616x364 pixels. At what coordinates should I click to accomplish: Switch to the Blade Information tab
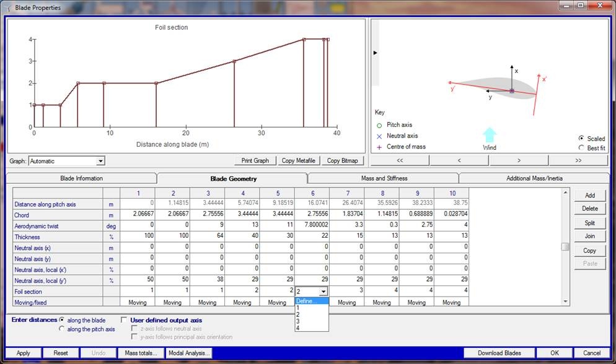coord(81,178)
